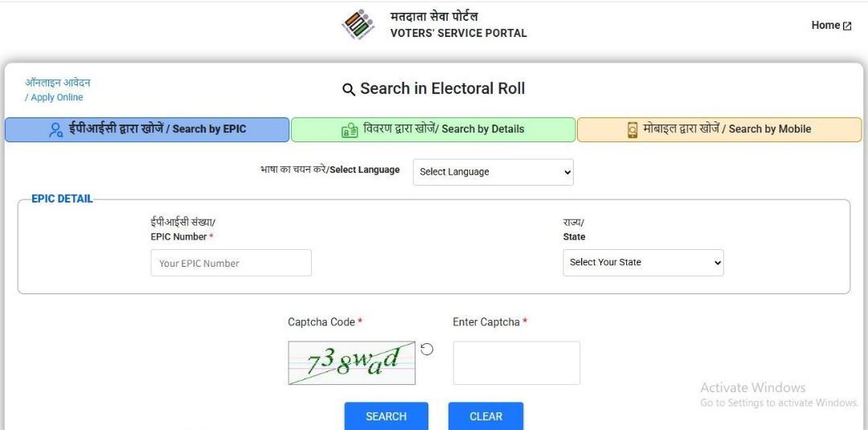Focus the EPIC Number input field
The height and width of the screenshot is (430, 868).
(231, 263)
